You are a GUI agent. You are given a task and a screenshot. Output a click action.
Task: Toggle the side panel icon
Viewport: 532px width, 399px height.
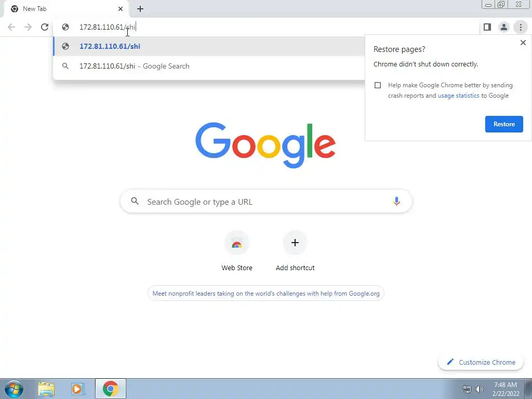click(487, 27)
